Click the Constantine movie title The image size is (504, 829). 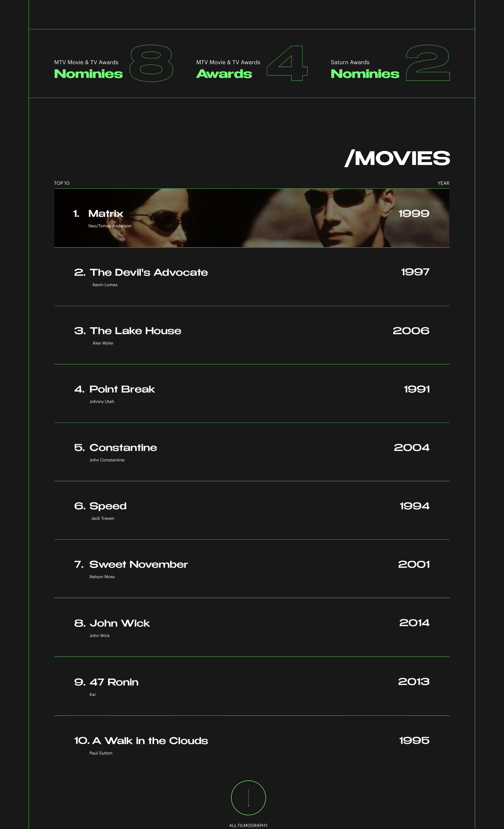click(123, 447)
